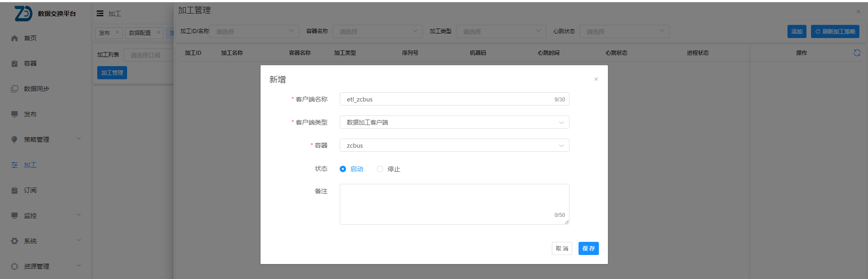
Task: Select the 停止 status radio button
Action: tap(380, 169)
